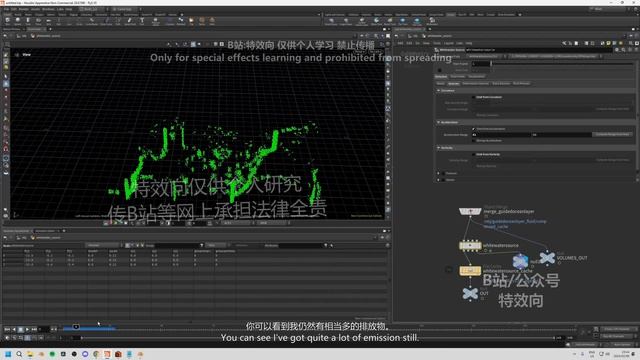Toggle Emit from Acceleration checkbox

(x=473, y=129)
